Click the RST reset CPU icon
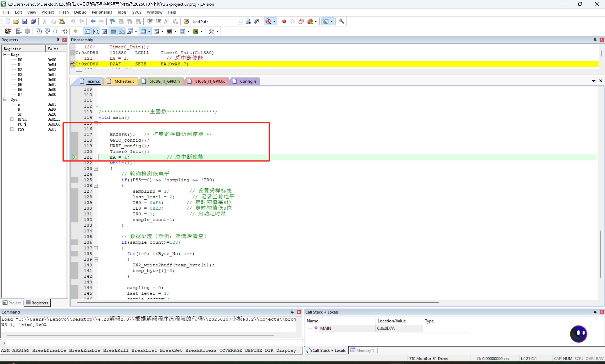Screen dimensions: 605x364 click(8, 31)
